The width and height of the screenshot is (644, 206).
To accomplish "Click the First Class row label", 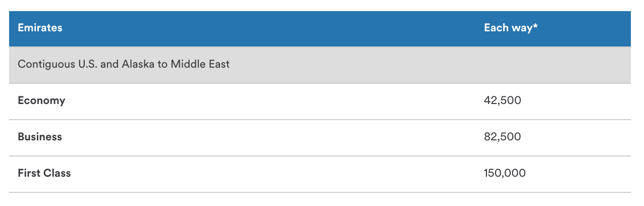I will [44, 173].
